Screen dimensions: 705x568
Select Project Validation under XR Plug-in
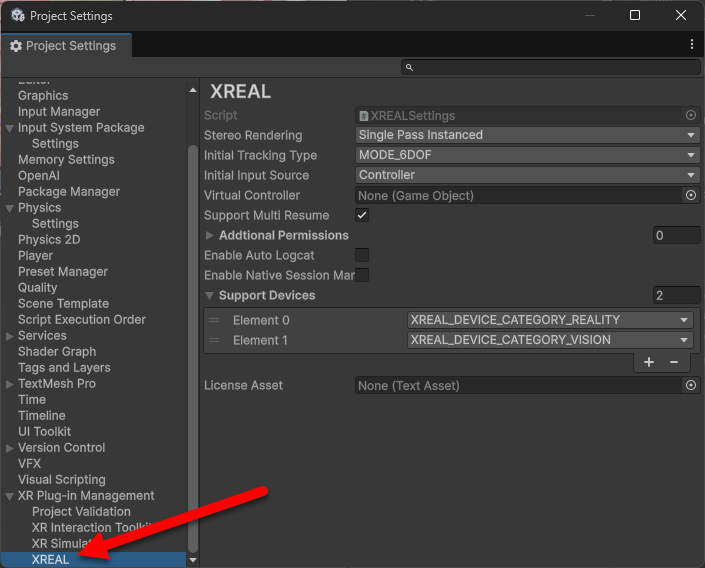(x=81, y=512)
